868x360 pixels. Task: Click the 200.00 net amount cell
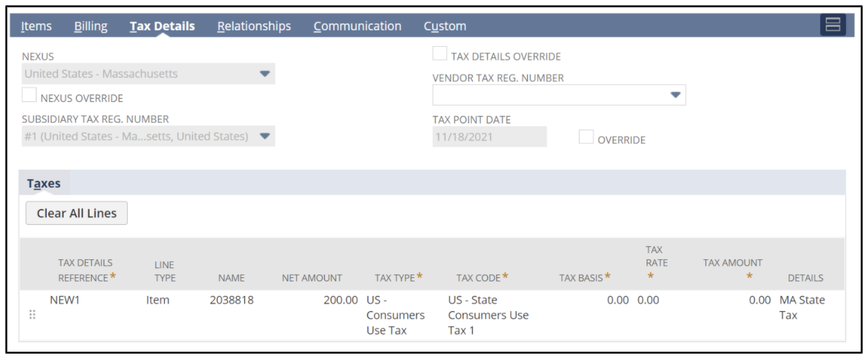[341, 300]
